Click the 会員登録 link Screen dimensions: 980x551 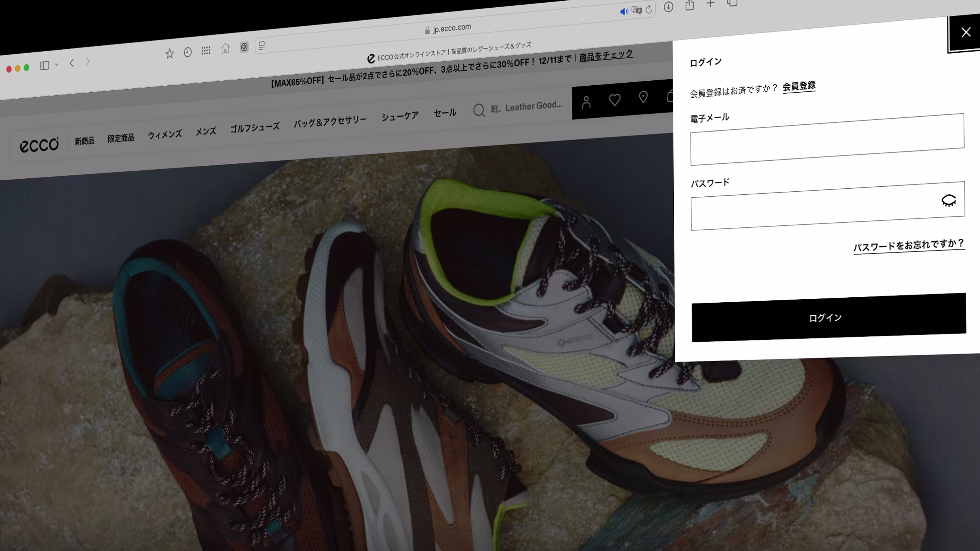[x=799, y=86]
